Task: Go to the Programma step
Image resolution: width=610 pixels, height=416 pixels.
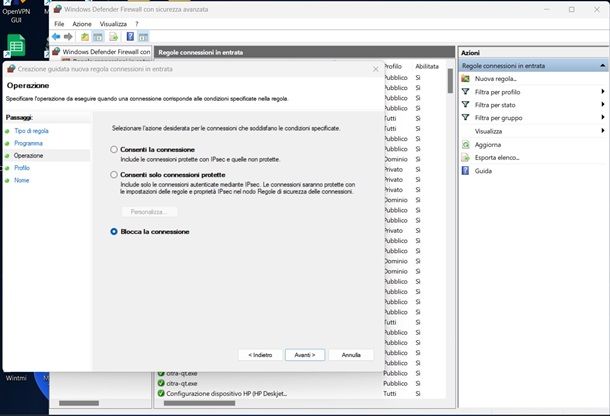Action: point(28,143)
